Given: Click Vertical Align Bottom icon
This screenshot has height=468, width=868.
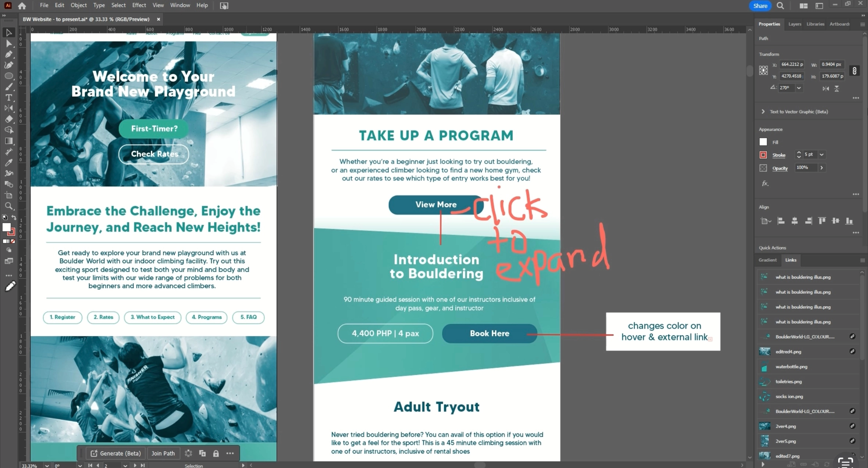Looking at the screenshot, I should click(x=849, y=221).
